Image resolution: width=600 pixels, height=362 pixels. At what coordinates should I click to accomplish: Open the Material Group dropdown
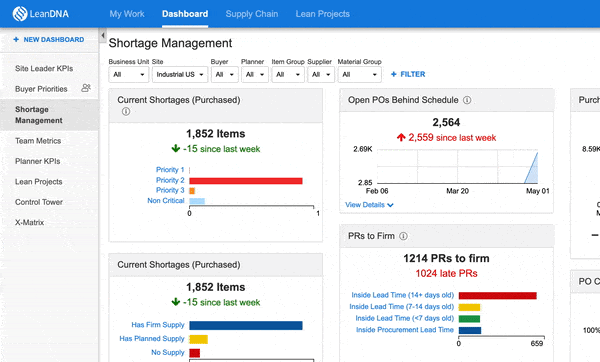[x=359, y=75]
